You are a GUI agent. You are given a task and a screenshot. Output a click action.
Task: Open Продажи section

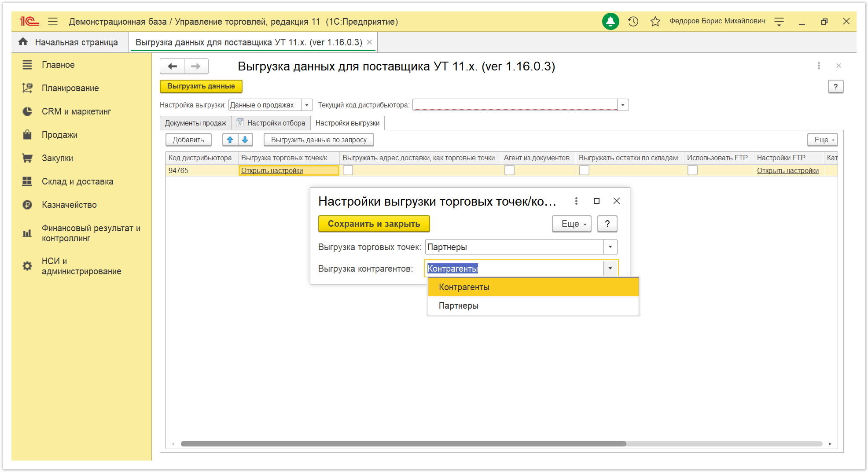pyautogui.click(x=59, y=135)
